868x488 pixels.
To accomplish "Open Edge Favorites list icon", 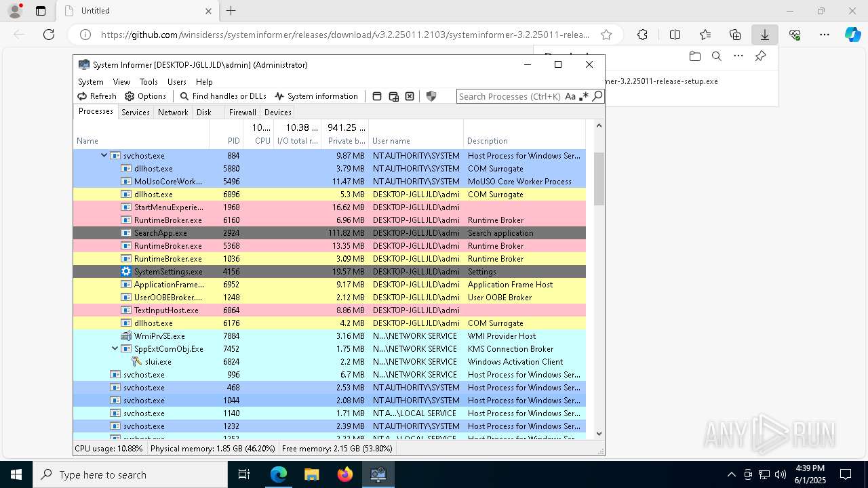I will click(x=705, y=35).
